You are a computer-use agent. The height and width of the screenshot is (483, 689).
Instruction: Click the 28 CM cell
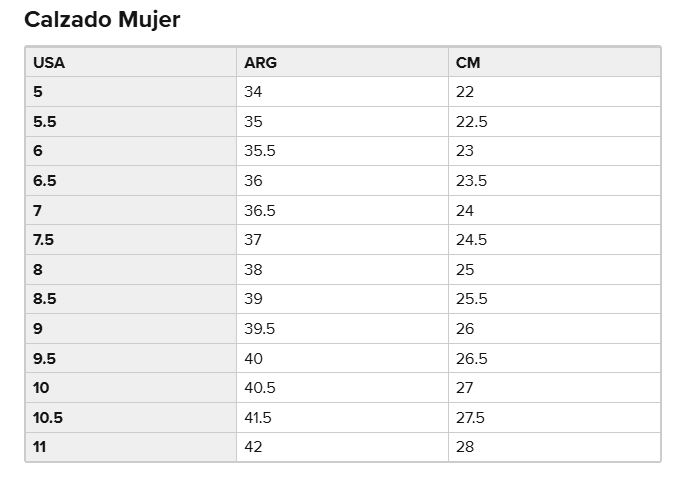coord(554,447)
